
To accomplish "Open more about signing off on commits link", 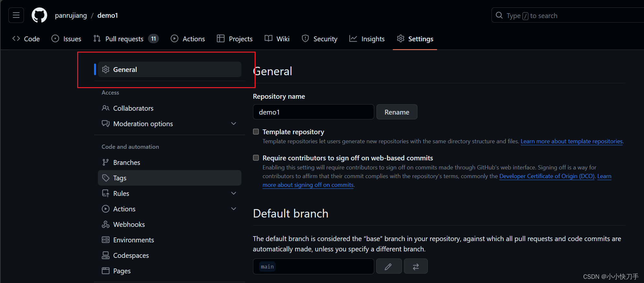I will point(308,185).
